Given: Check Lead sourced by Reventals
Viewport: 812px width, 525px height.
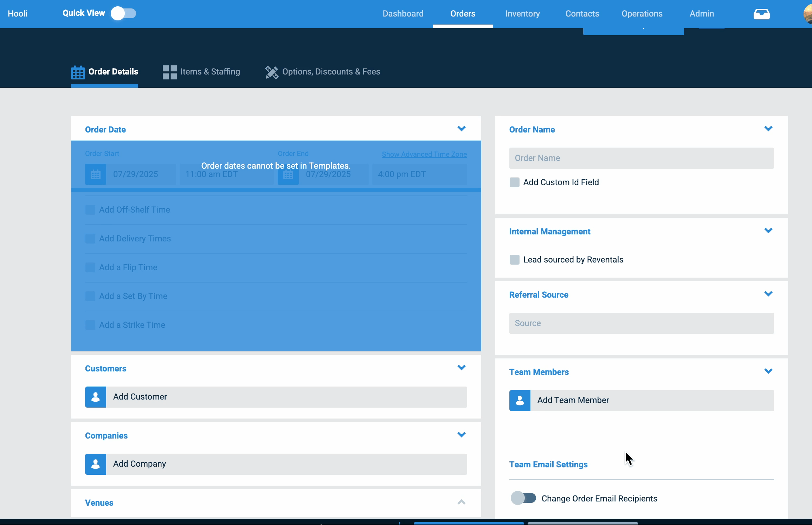Looking at the screenshot, I should [514, 260].
